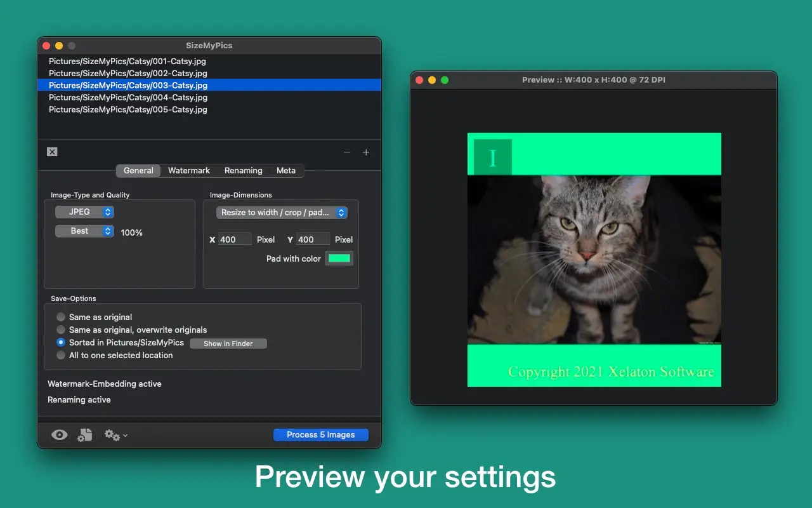The image size is (812, 508).
Task: Close the Preview window
Action: pyautogui.click(x=419, y=80)
